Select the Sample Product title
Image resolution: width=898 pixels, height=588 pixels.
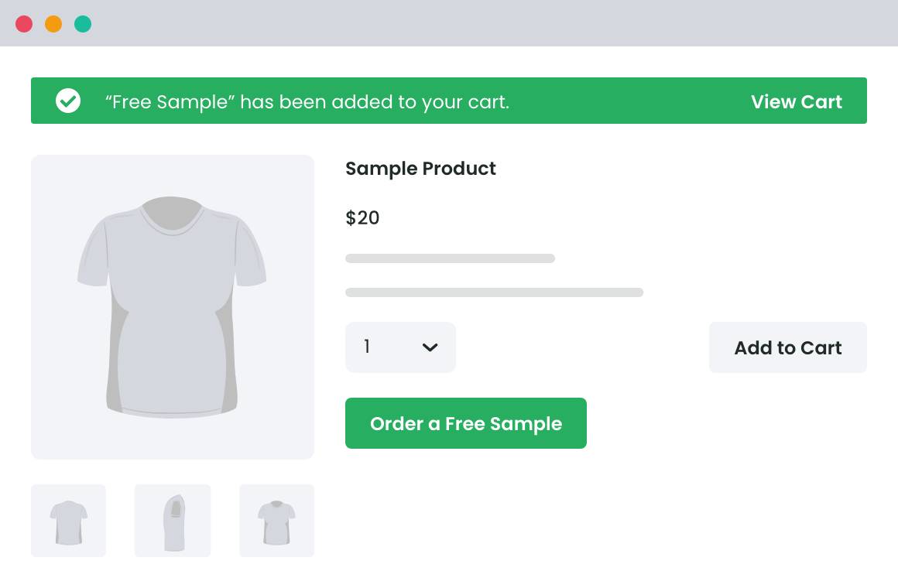pyautogui.click(x=420, y=169)
